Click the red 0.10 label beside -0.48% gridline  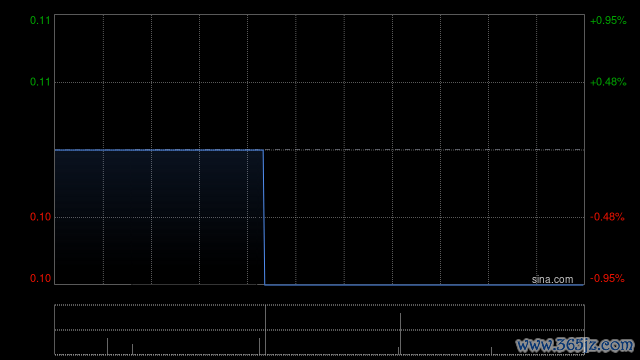40,217
